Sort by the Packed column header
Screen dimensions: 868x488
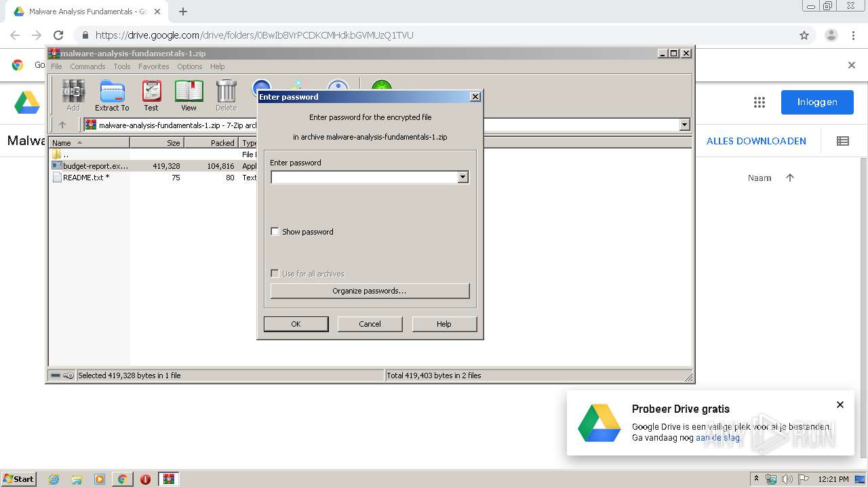[x=211, y=142]
